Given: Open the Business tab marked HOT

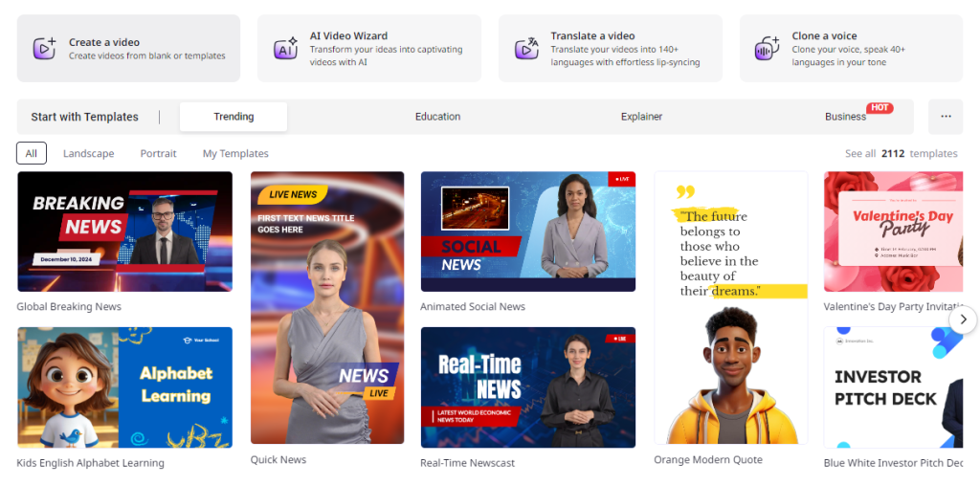Looking at the screenshot, I should [x=845, y=117].
